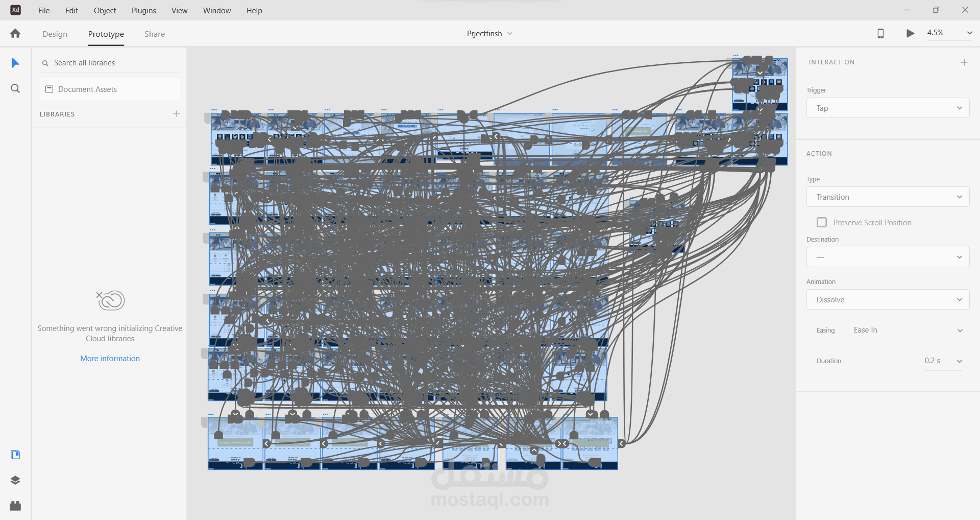The image size is (980, 520).
Task: Add a new library with plus icon
Action: pos(177,114)
